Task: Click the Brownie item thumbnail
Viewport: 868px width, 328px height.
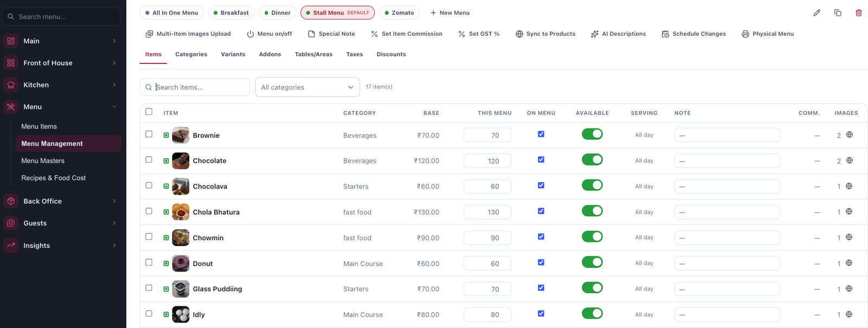Action: click(x=181, y=135)
